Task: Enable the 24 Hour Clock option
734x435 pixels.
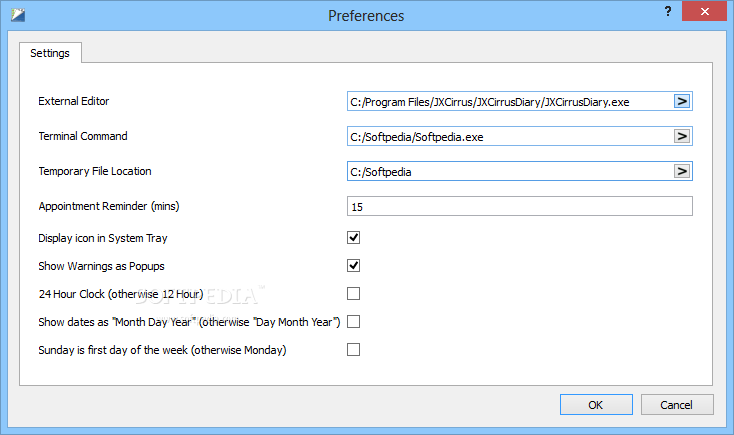Action: [x=353, y=294]
